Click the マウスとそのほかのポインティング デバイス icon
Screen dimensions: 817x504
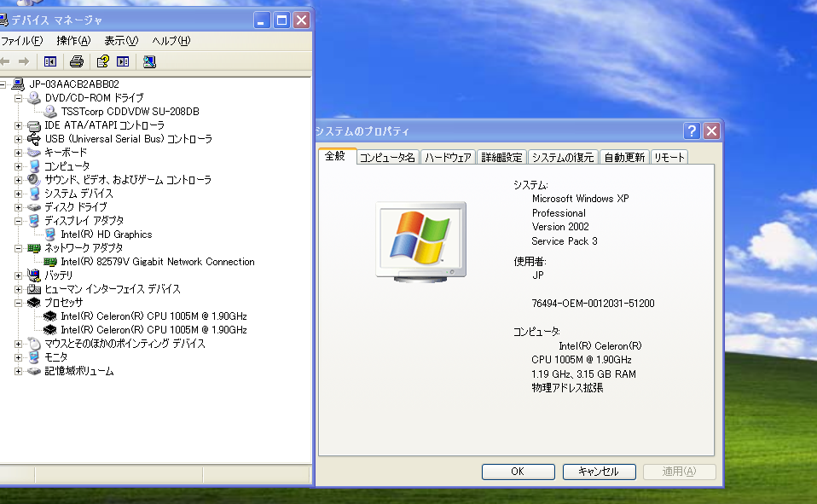tap(34, 344)
